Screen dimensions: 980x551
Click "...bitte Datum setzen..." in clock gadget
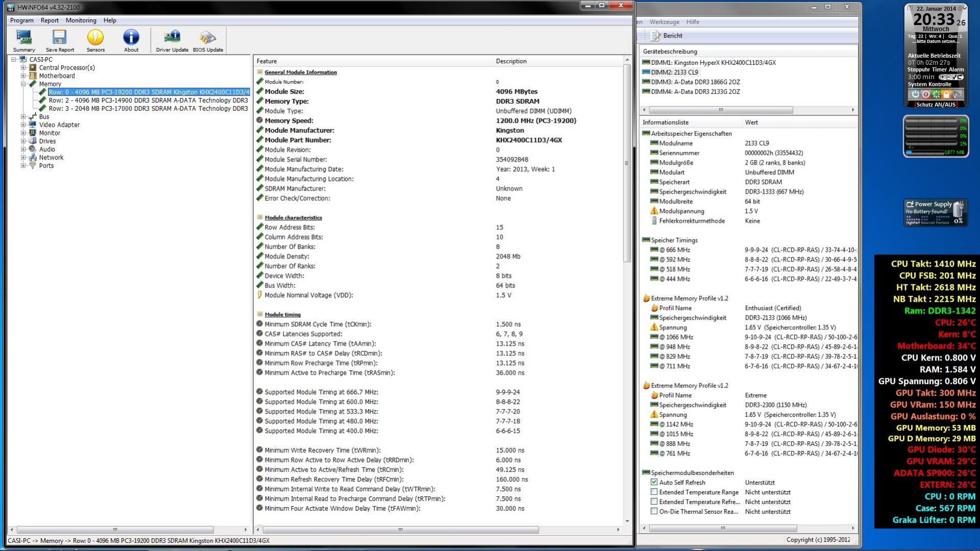point(935,41)
